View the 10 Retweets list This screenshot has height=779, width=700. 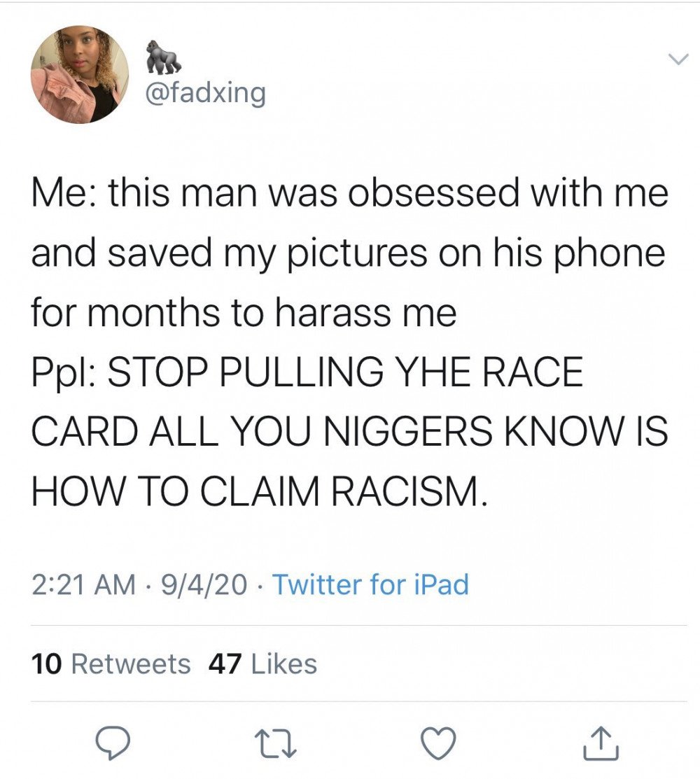click(x=111, y=664)
